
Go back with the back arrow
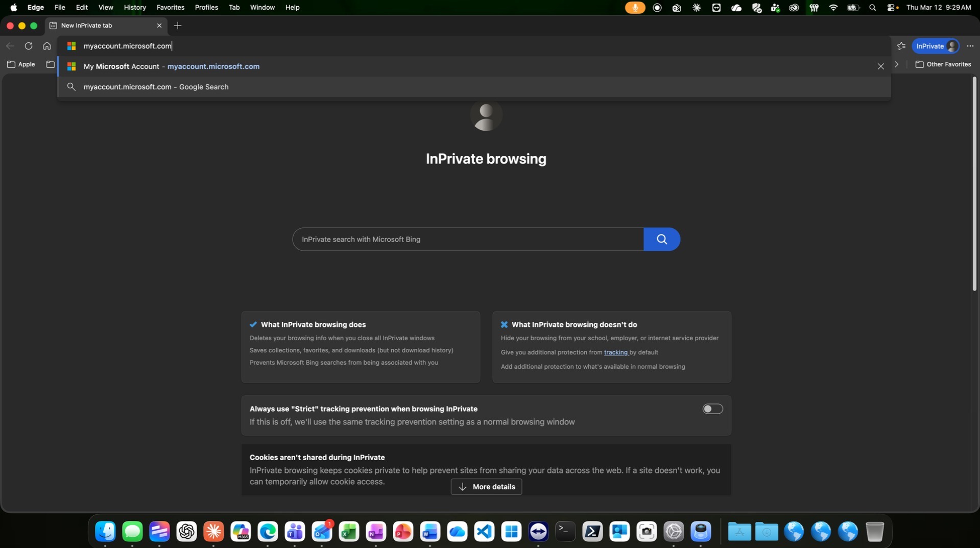pyautogui.click(x=10, y=46)
